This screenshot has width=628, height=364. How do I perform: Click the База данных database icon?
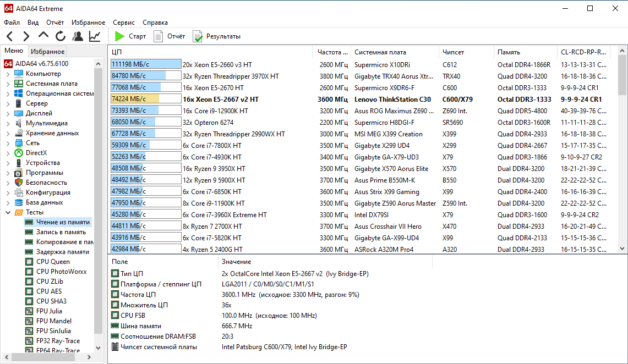pyautogui.click(x=19, y=202)
